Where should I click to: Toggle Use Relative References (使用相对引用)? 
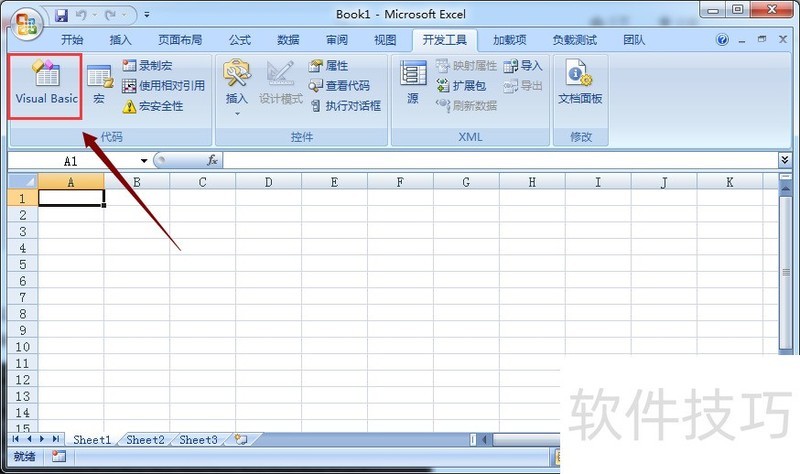point(163,86)
